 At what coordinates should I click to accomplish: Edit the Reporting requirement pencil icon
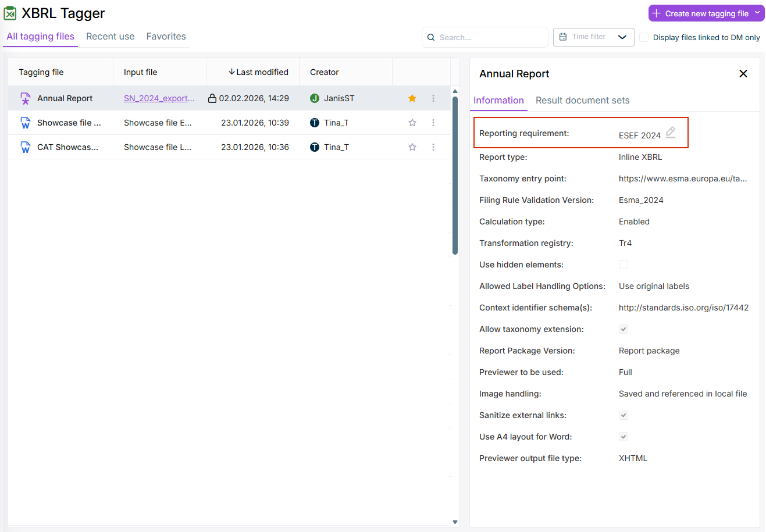[x=671, y=133]
